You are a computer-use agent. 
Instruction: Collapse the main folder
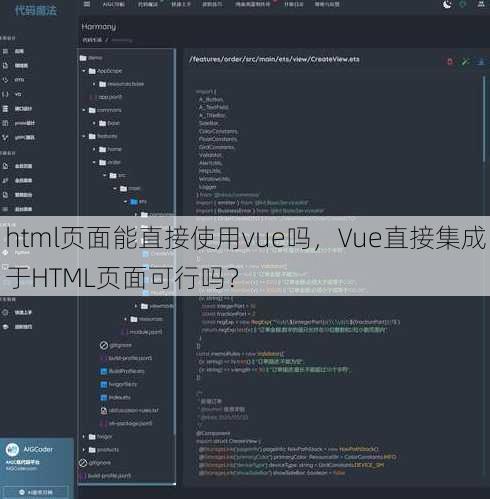115,189
